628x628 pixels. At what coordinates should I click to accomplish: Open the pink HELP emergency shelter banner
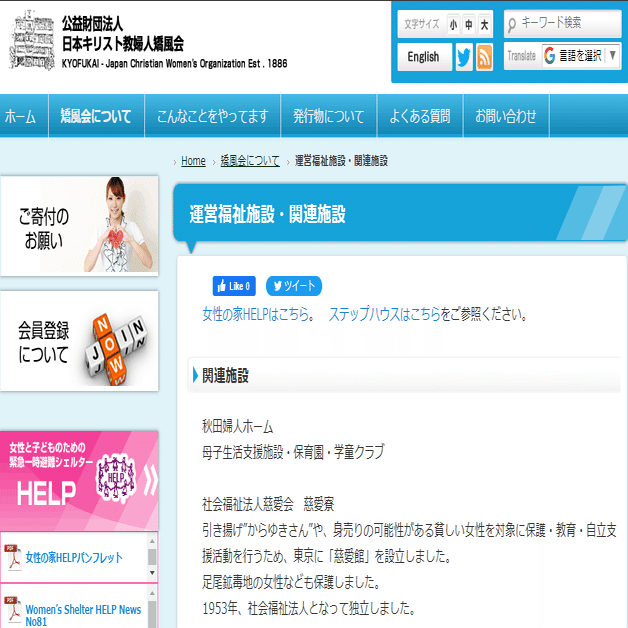(x=79, y=481)
